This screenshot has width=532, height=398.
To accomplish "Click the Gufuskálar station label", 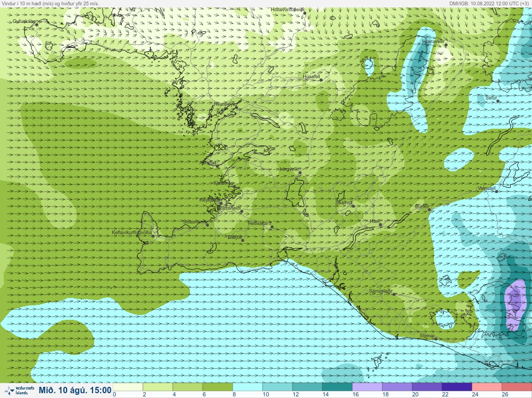I will (24, 21).
